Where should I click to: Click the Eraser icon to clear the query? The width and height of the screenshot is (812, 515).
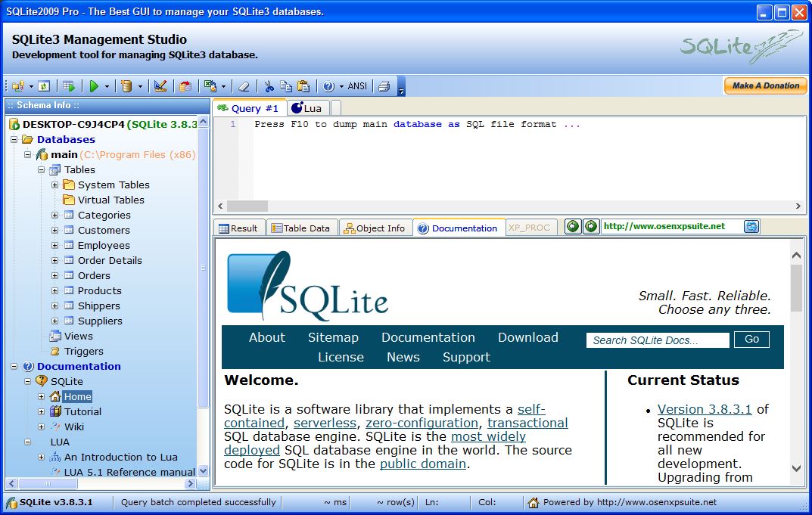(x=244, y=85)
